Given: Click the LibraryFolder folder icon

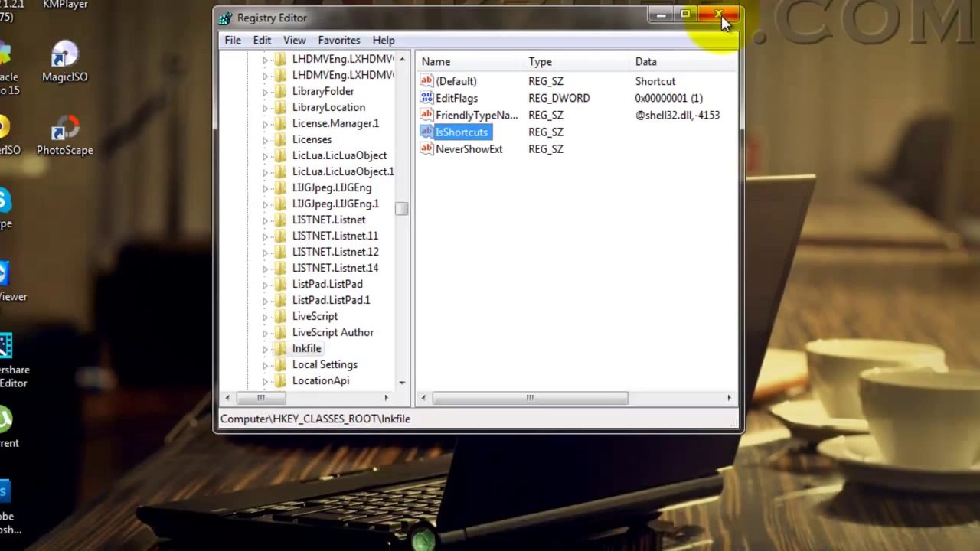Looking at the screenshot, I should click(280, 91).
